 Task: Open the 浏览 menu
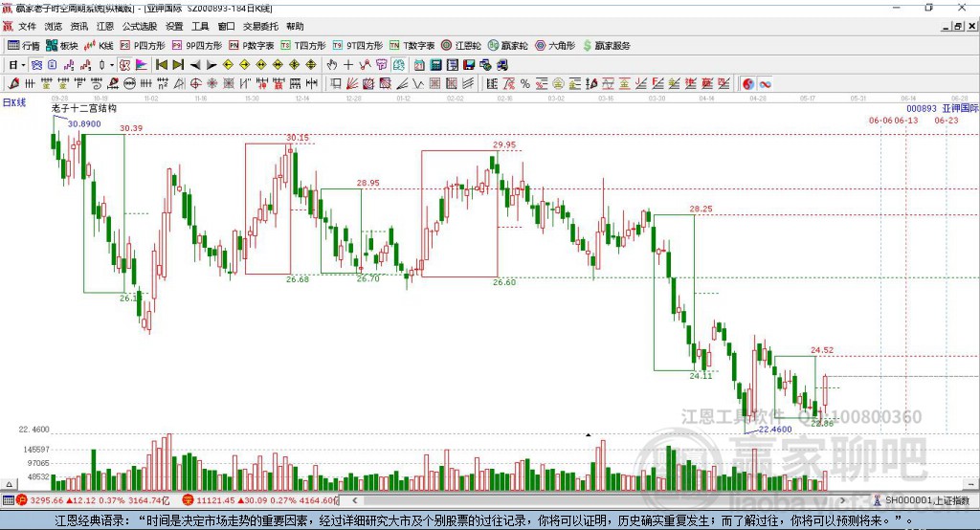click(54, 26)
